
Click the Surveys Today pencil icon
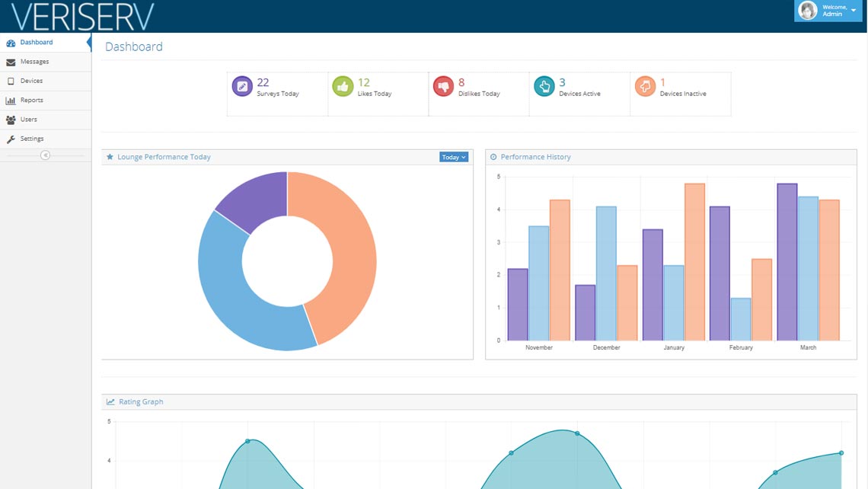(x=242, y=87)
